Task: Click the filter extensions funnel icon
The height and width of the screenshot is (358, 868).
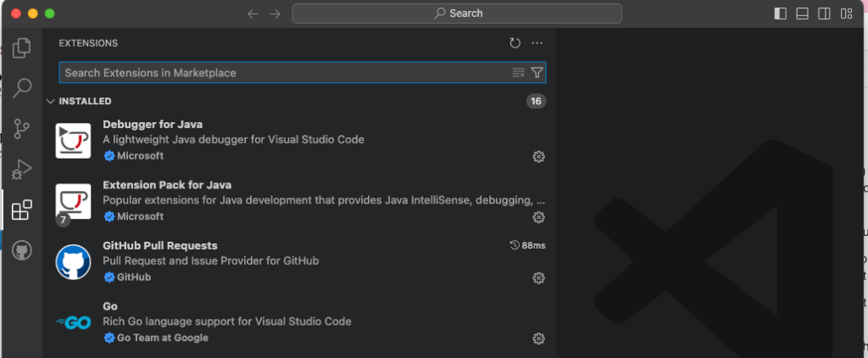Action: pos(537,73)
